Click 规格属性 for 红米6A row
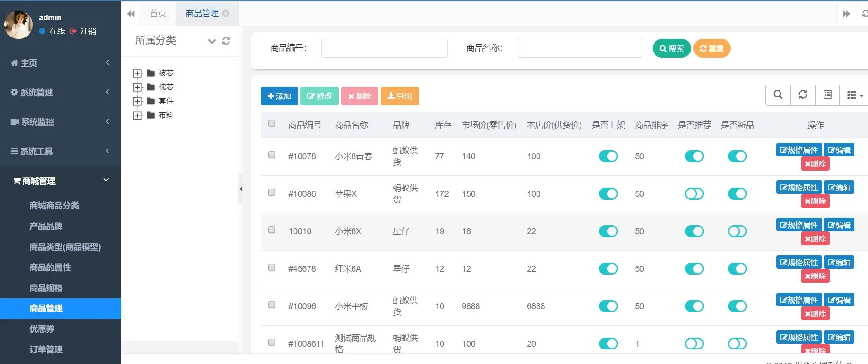Viewport: 868px width, 364px height. point(799,262)
